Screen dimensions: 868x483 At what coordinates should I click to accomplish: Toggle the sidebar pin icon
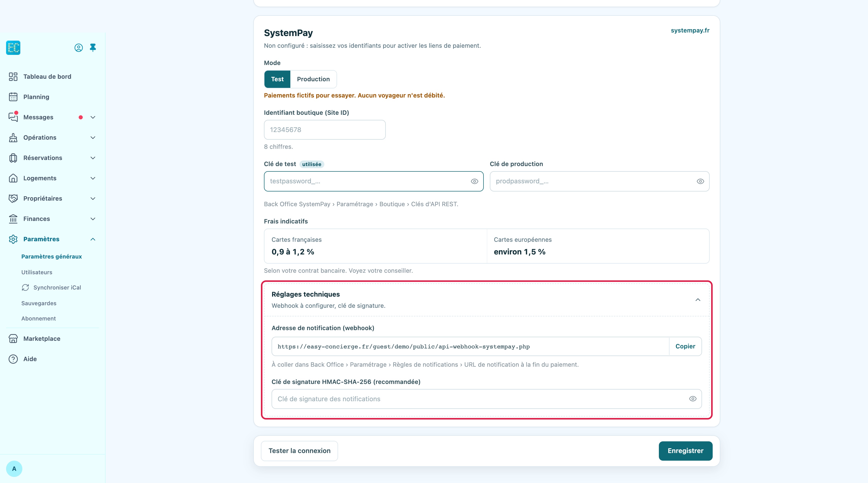pyautogui.click(x=93, y=47)
